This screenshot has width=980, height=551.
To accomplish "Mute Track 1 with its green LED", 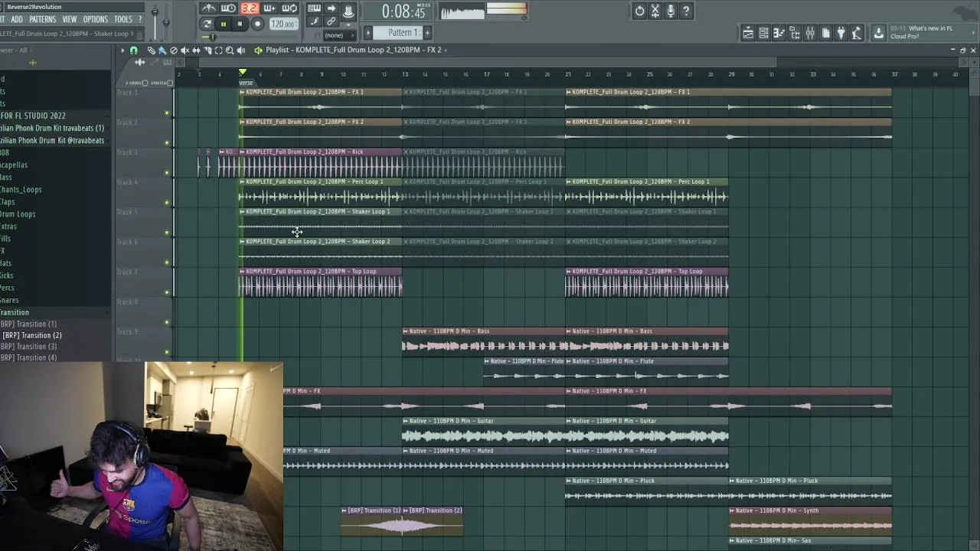I will tap(167, 112).
